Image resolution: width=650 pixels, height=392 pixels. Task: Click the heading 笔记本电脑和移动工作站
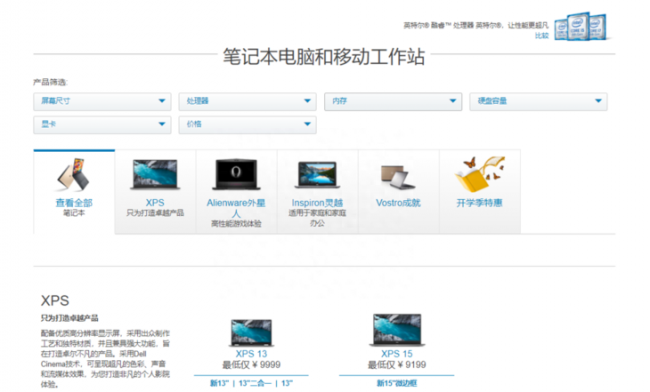click(324, 56)
